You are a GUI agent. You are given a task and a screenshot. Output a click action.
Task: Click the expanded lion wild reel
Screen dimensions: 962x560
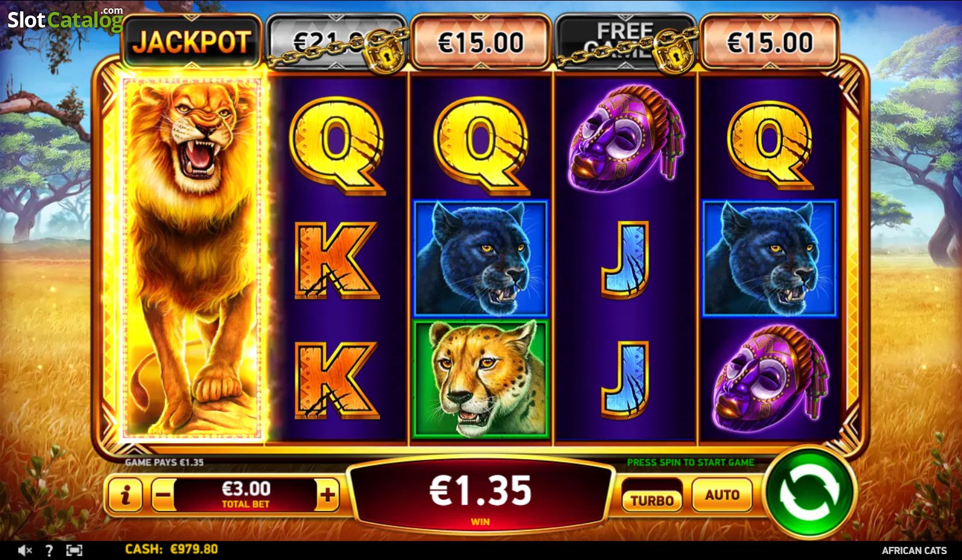(x=192, y=258)
